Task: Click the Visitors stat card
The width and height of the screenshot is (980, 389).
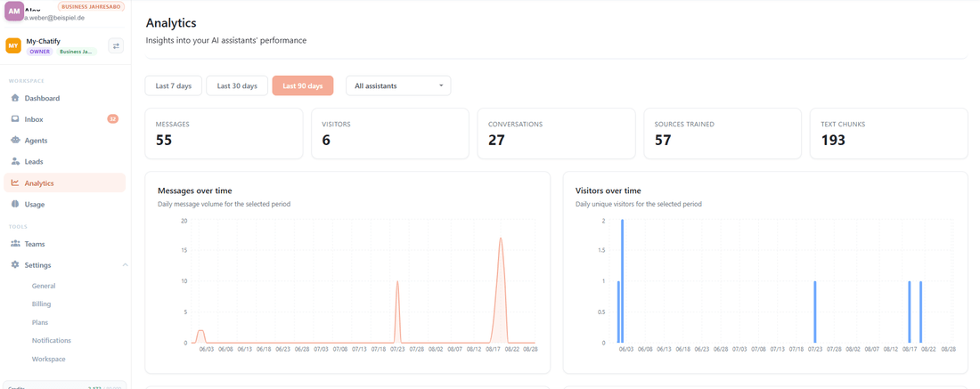Action: 390,134
